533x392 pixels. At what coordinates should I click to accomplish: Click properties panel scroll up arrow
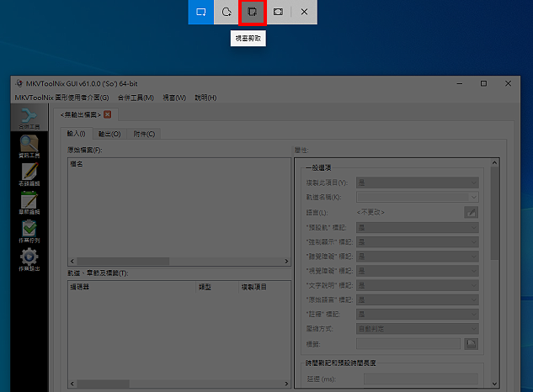(x=494, y=162)
